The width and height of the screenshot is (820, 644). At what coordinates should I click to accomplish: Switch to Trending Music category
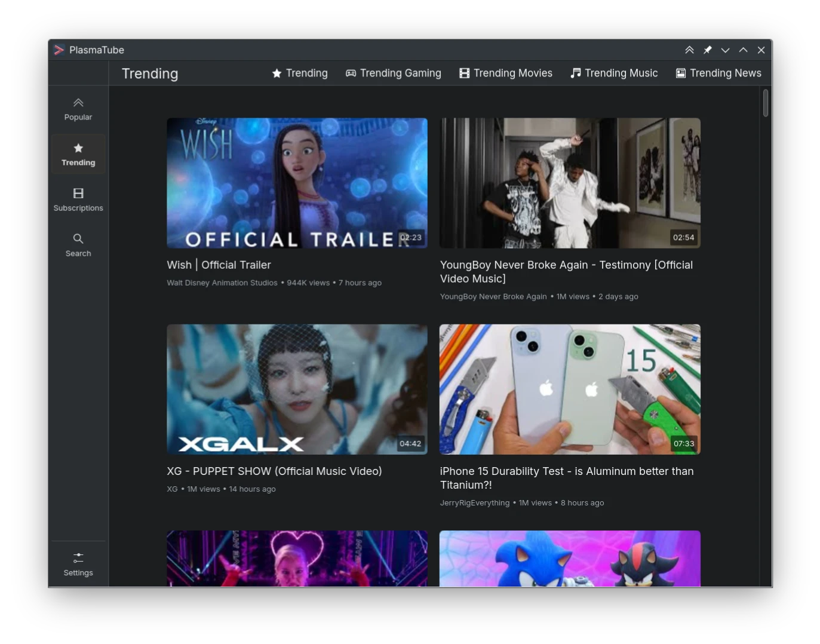614,73
